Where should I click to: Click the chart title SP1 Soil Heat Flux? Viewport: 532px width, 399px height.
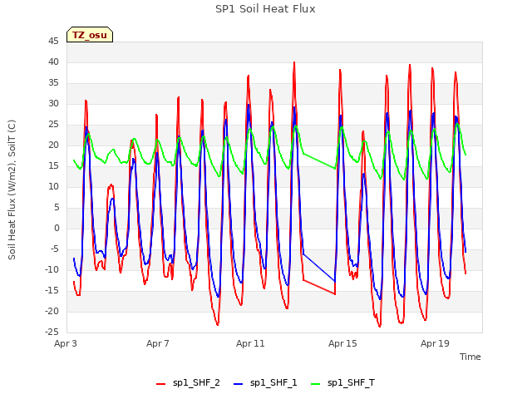(265, 9)
